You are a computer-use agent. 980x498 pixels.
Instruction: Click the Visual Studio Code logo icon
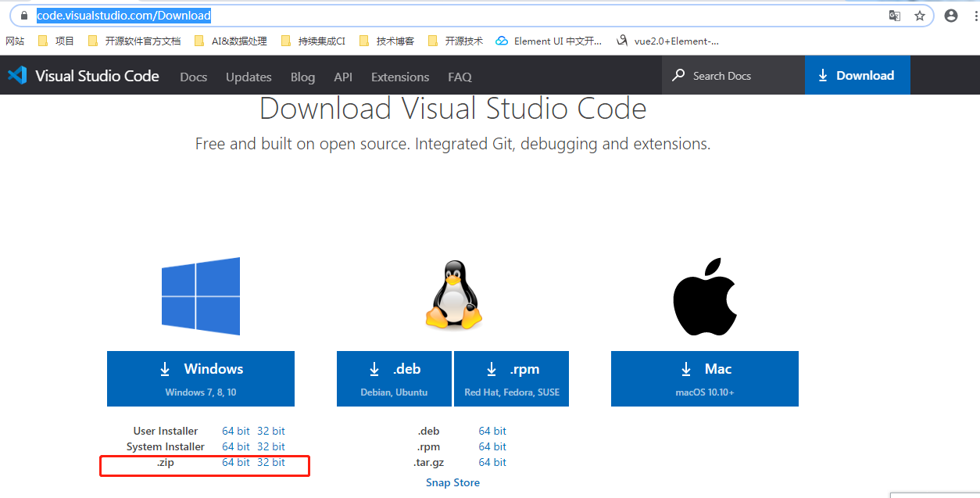(x=17, y=75)
